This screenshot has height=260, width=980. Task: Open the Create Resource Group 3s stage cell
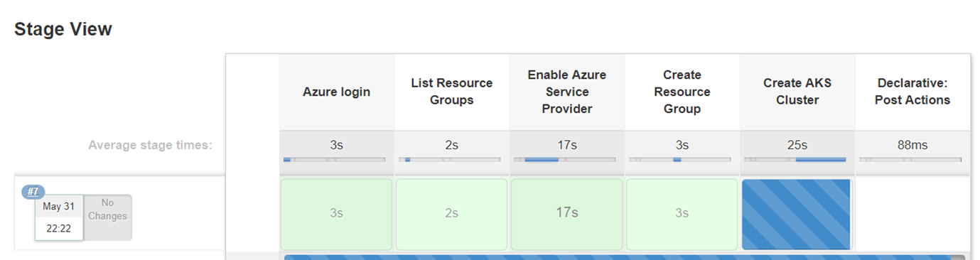pyautogui.click(x=682, y=214)
